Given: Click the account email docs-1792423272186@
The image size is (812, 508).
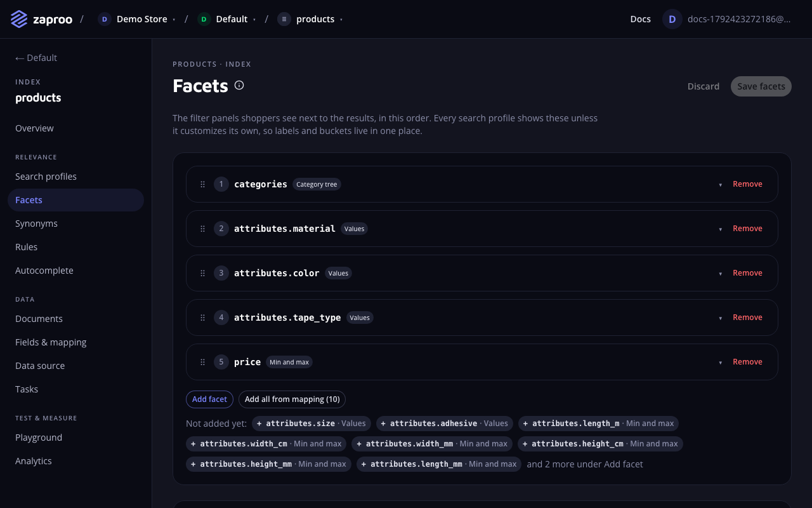Looking at the screenshot, I should [x=739, y=19].
